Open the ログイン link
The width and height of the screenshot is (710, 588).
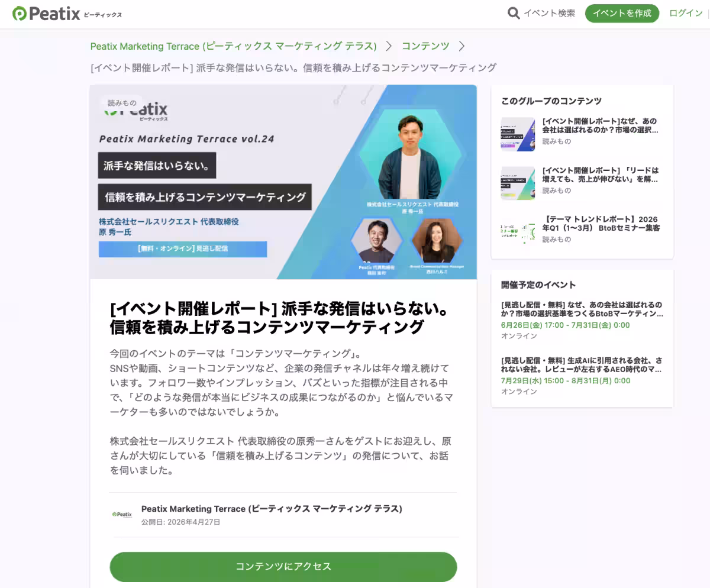point(686,13)
